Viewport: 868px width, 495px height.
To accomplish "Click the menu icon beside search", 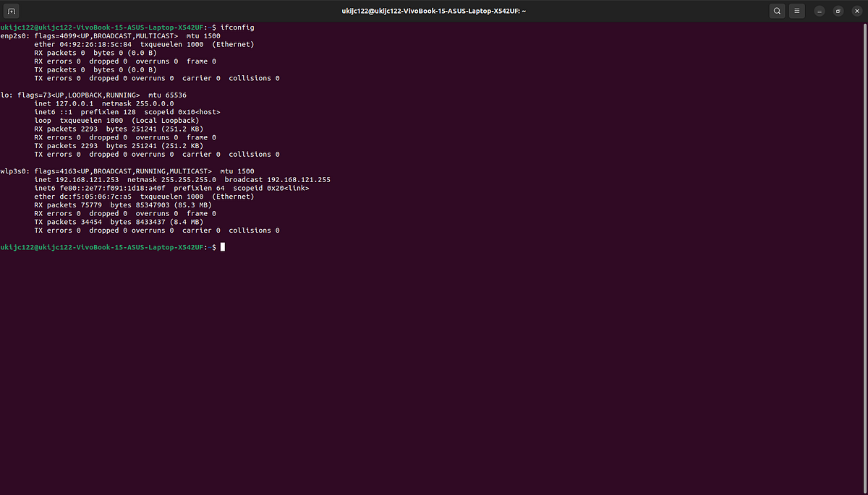I will point(799,11).
